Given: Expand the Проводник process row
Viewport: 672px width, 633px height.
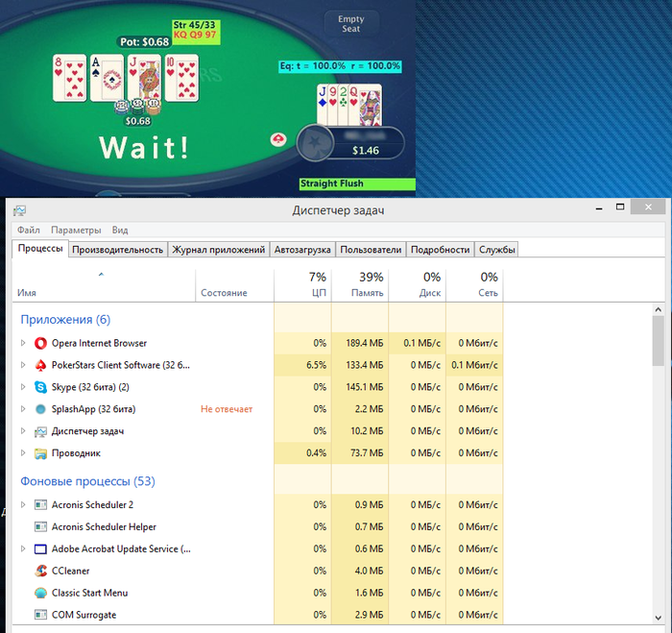Looking at the screenshot, I should tap(23, 453).
